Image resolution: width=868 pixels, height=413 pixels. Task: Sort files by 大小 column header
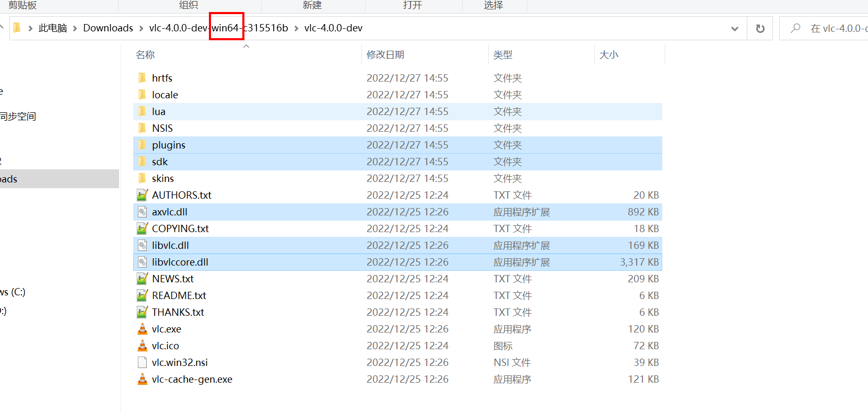[x=608, y=55]
